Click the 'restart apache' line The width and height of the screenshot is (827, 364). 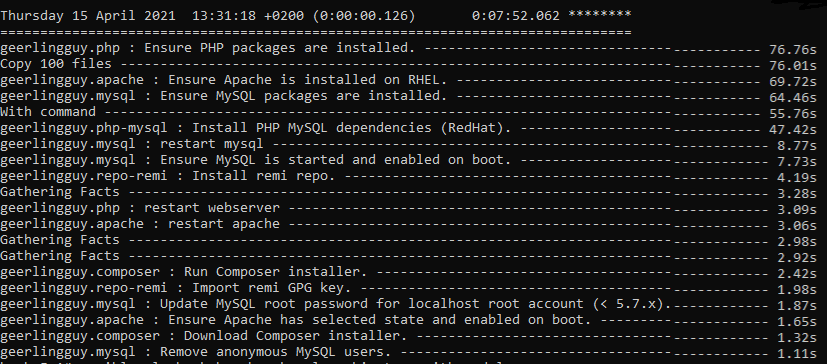pyautogui.click(x=409, y=224)
